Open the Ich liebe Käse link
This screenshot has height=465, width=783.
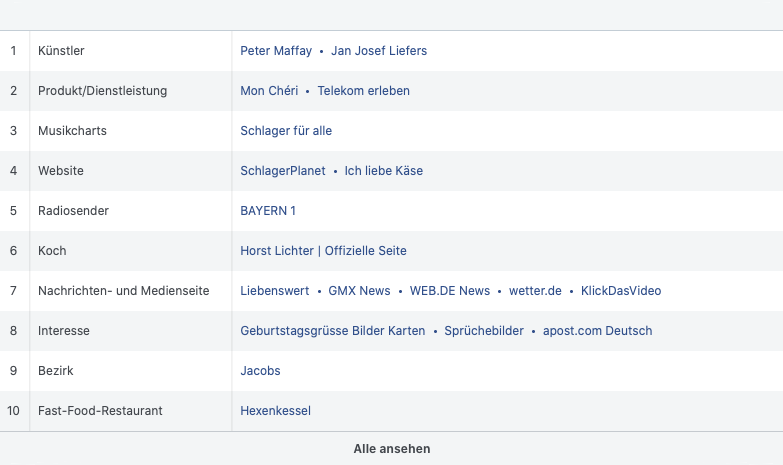(x=384, y=171)
